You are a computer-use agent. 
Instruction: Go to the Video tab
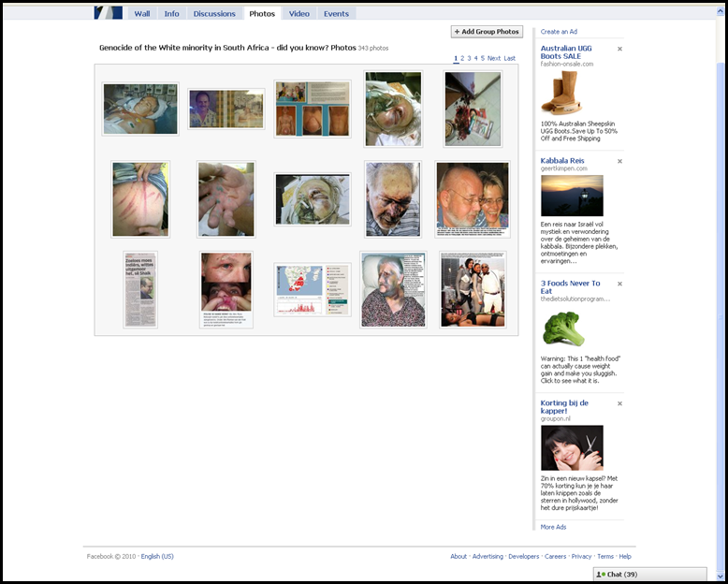point(299,13)
